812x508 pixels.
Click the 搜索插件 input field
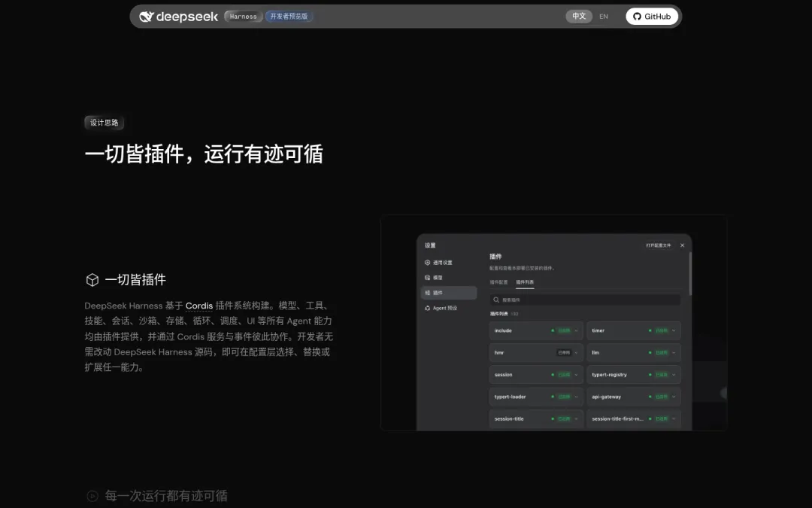click(585, 300)
